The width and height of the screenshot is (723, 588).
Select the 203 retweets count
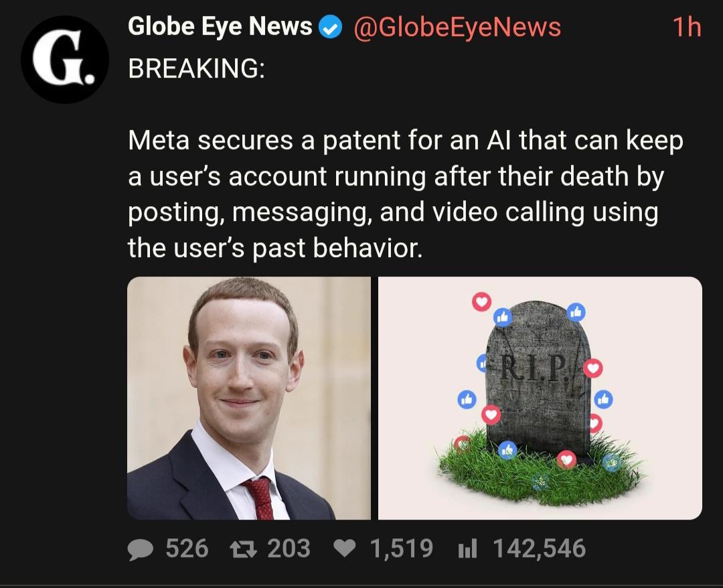point(289,549)
